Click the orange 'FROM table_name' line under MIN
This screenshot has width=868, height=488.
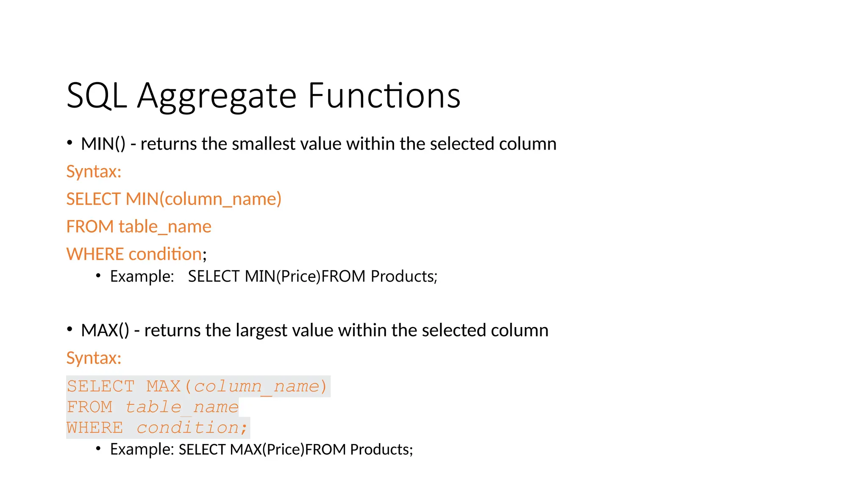pyautogui.click(x=139, y=227)
